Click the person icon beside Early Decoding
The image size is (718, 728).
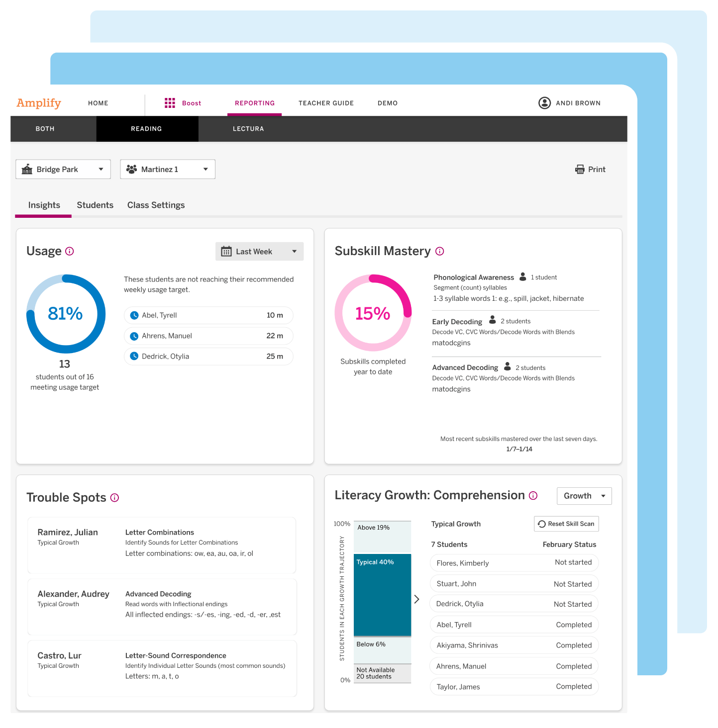(493, 320)
